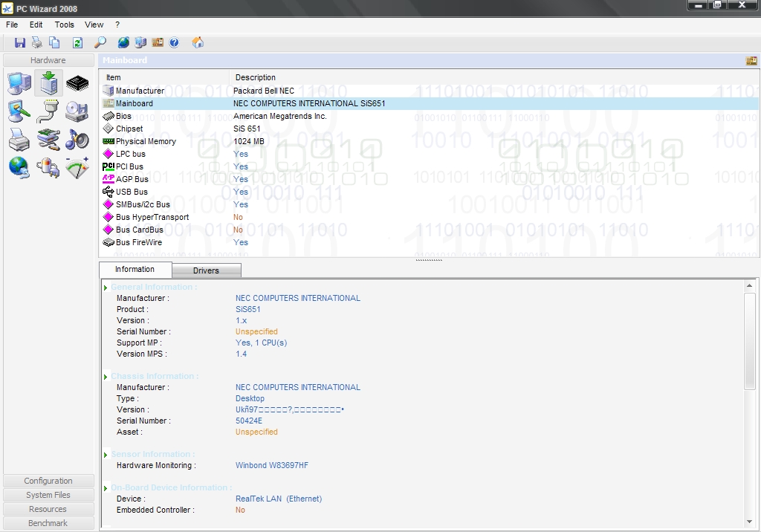Click the RealTek LAN (Ethernet) device value
The image size is (761, 532).
pyautogui.click(x=279, y=499)
